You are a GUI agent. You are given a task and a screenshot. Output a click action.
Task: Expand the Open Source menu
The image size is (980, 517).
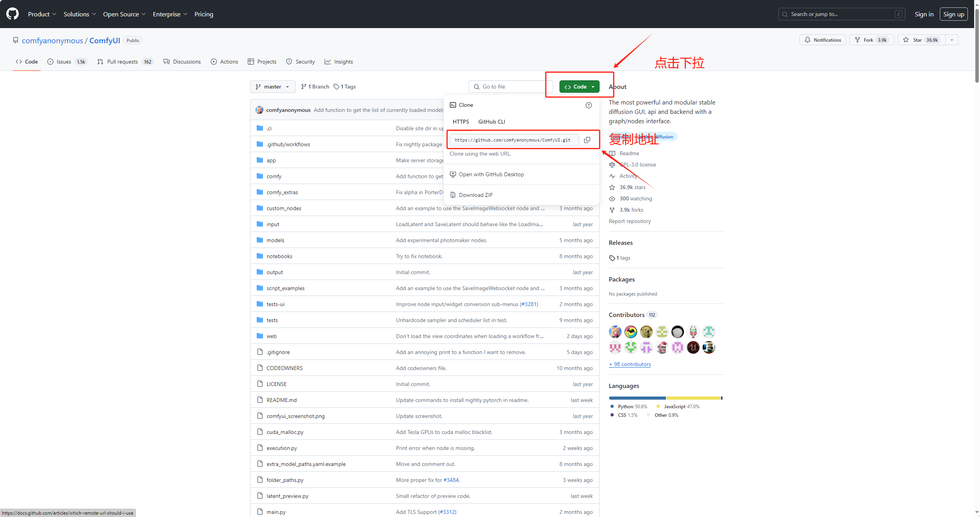(124, 14)
